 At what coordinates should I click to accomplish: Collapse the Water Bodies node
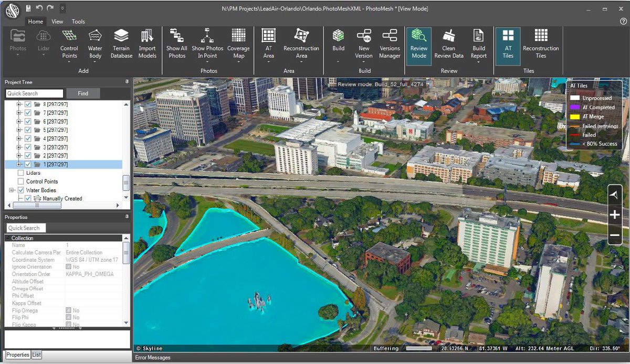[12, 190]
